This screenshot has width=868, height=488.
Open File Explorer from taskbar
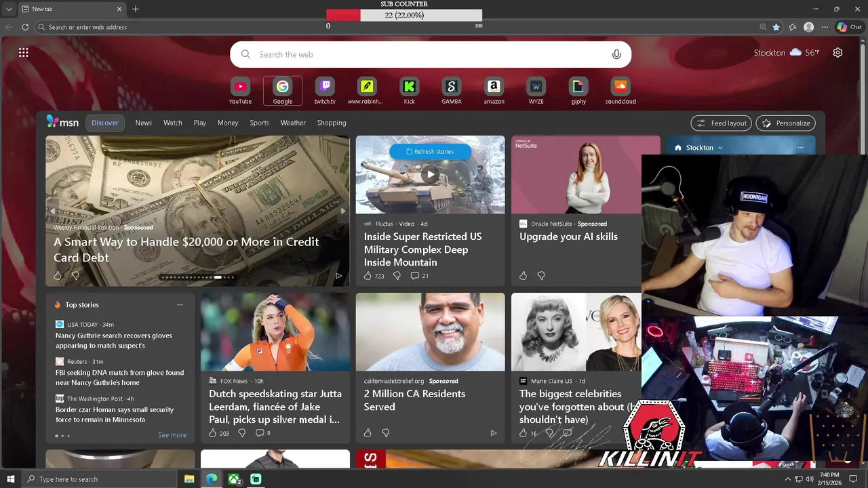point(189,479)
